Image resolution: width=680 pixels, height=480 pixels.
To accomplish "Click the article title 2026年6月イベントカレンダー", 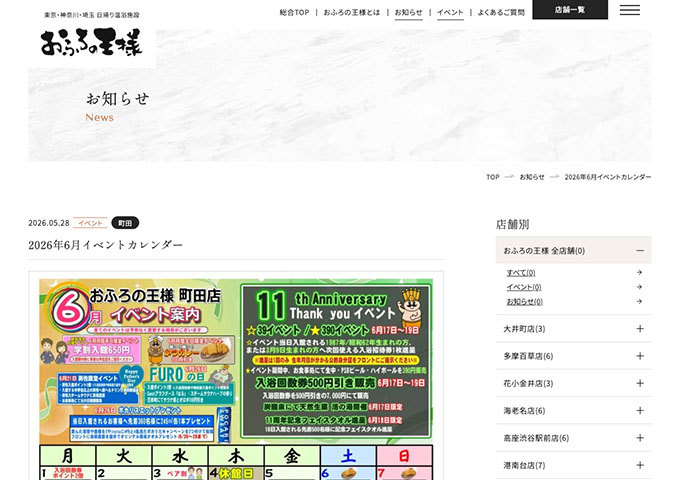I will coord(105,245).
